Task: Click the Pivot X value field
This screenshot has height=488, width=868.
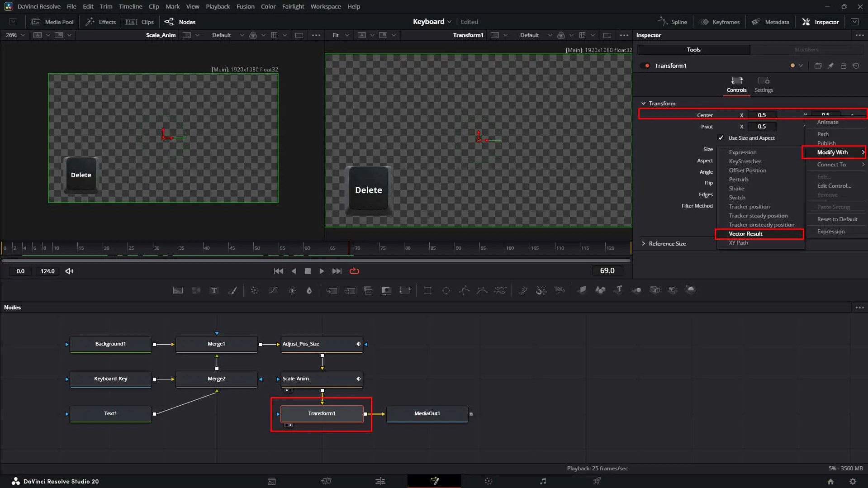Action: 762,127
